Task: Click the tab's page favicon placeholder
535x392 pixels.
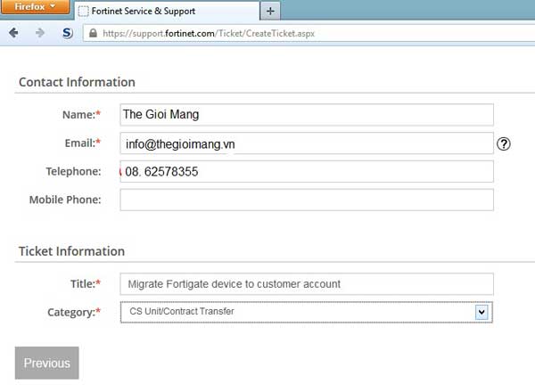Action: [83, 12]
